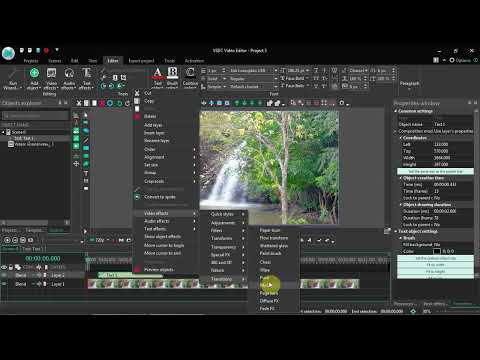Screen dimensions: 480x360
Task: Open the 720p preview quality dropdown
Action: pyautogui.click(x=100, y=240)
